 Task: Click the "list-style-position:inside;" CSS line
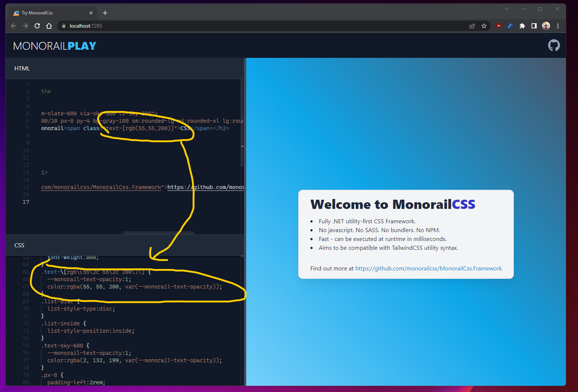pyautogui.click(x=91, y=331)
